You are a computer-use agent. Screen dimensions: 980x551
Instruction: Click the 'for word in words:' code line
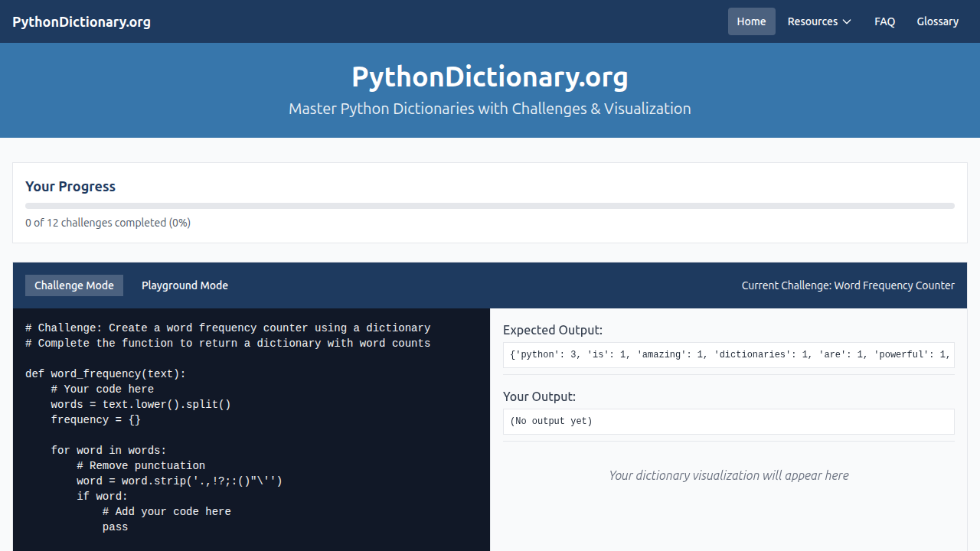pos(109,450)
